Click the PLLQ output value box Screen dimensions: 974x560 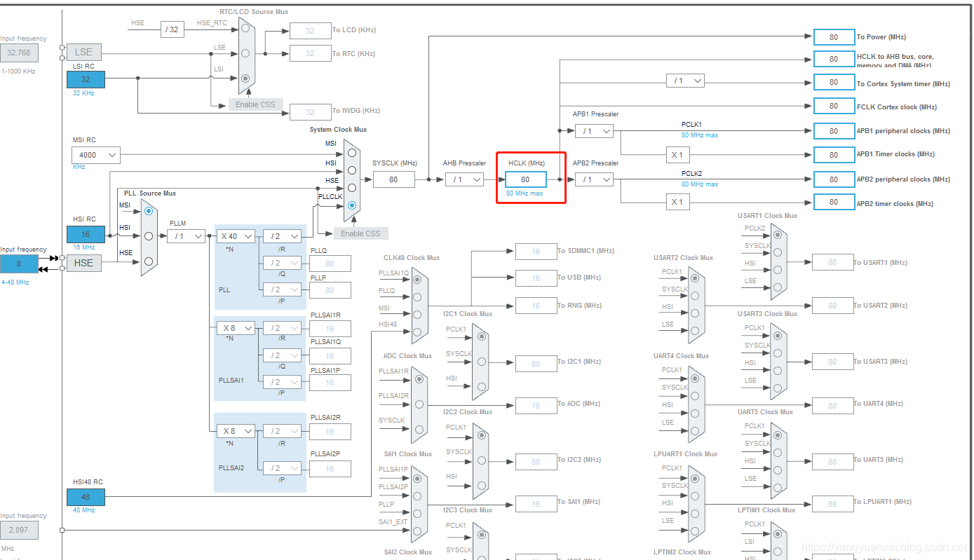click(330, 264)
